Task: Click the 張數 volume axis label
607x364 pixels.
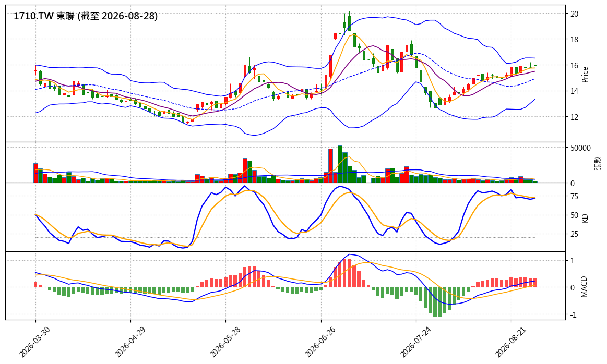Action: pos(598,163)
